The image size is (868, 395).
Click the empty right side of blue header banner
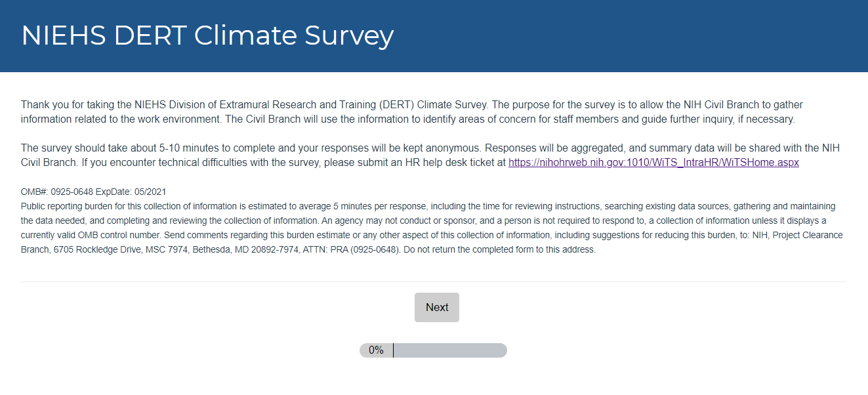pyautogui.click(x=656, y=35)
